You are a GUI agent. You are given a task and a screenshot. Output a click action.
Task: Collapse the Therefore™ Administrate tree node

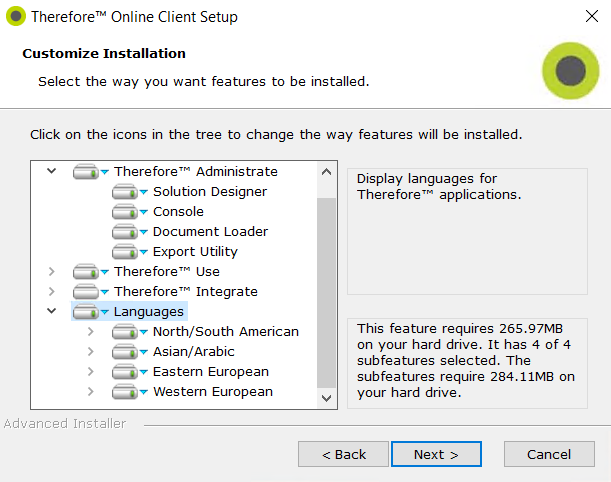tap(51, 171)
